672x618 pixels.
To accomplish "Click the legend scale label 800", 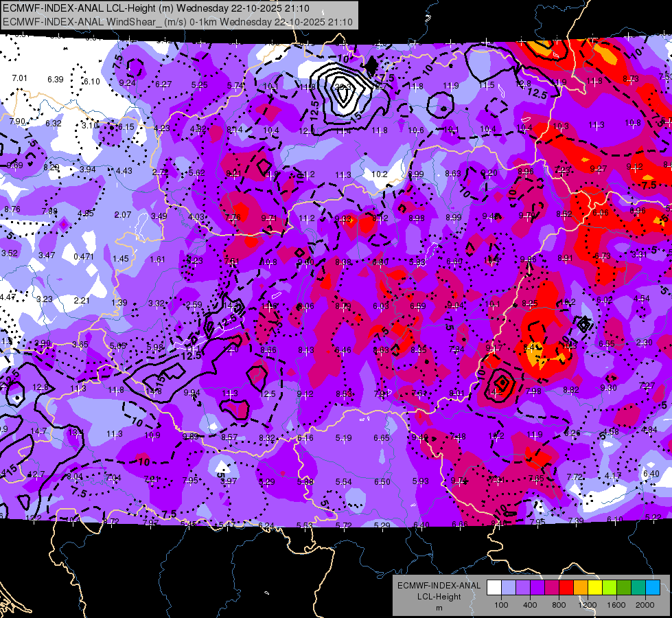I will tap(559, 605).
